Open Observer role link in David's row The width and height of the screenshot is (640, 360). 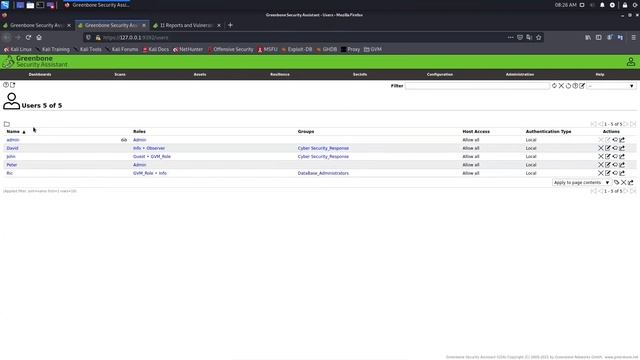156,148
